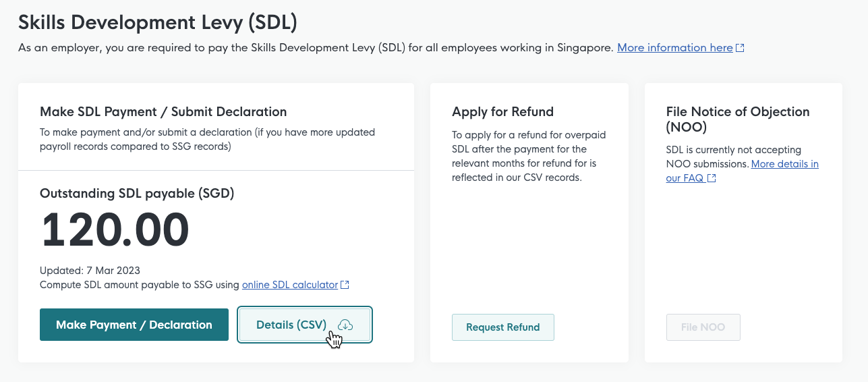Click the "Updated: 7 Mar 2023" text
This screenshot has width=868, height=382.
pyautogui.click(x=90, y=271)
